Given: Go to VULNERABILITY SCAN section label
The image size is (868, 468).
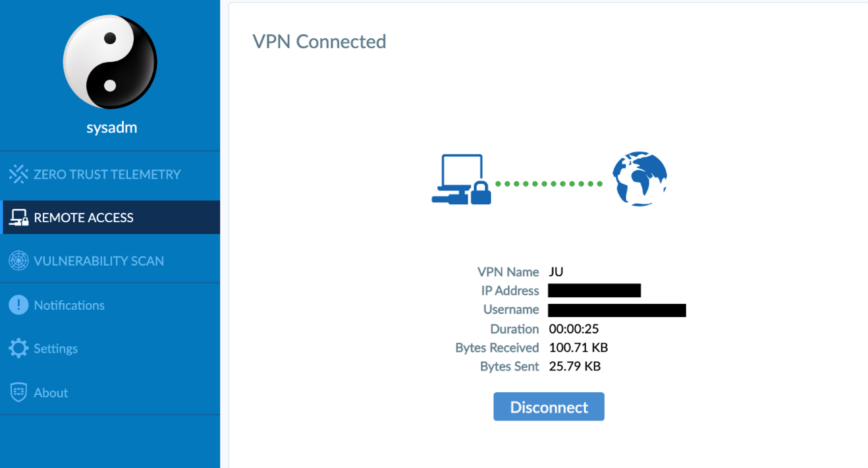Looking at the screenshot, I should tap(99, 261).
